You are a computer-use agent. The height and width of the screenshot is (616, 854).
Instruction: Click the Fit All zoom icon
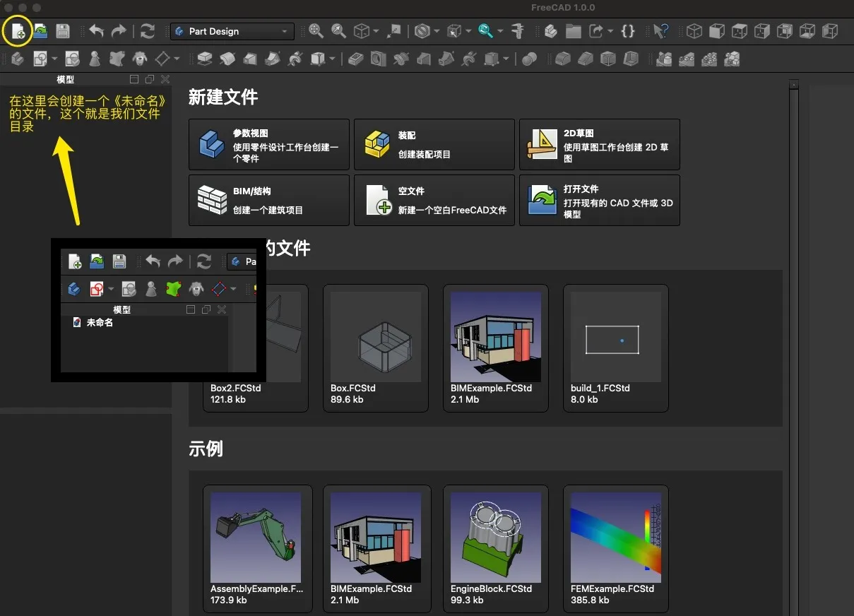[x=316, y=31]
